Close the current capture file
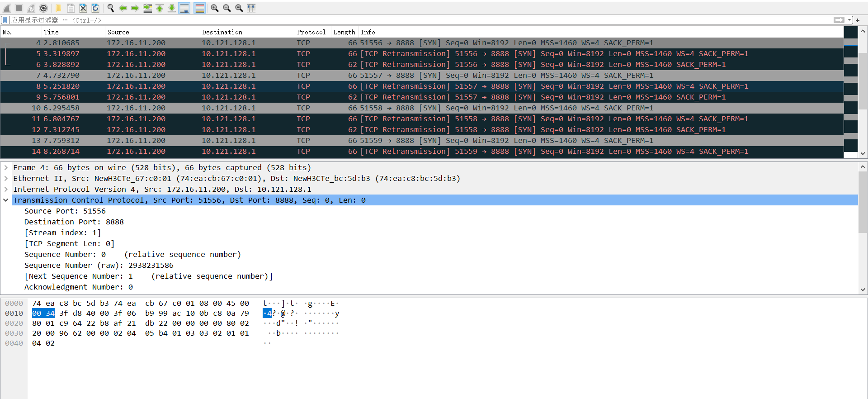This screenshot has height=399, width=868. tap(83, 8)
